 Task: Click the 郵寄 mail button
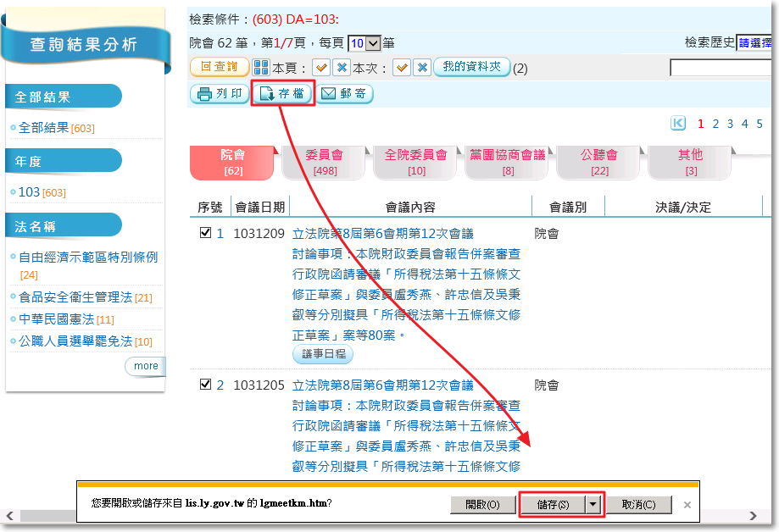345,94
